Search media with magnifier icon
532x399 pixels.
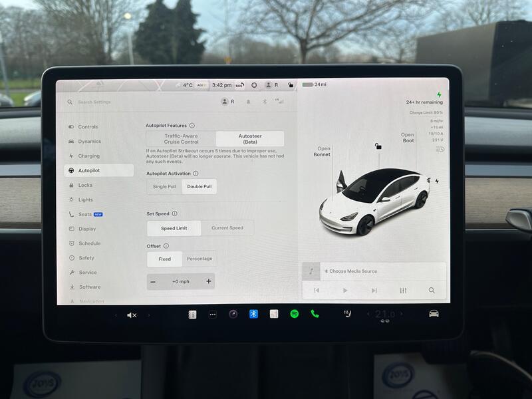tap(432, 290)
